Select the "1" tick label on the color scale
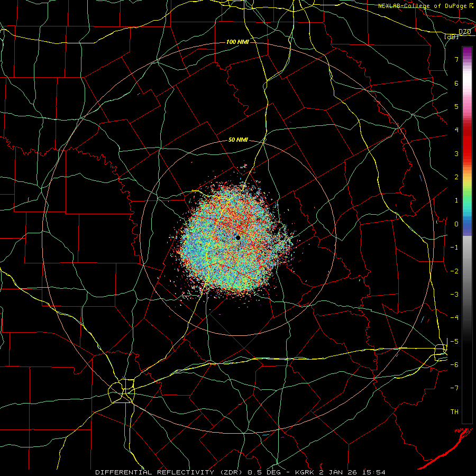The image size is (476, 476). 456,200
